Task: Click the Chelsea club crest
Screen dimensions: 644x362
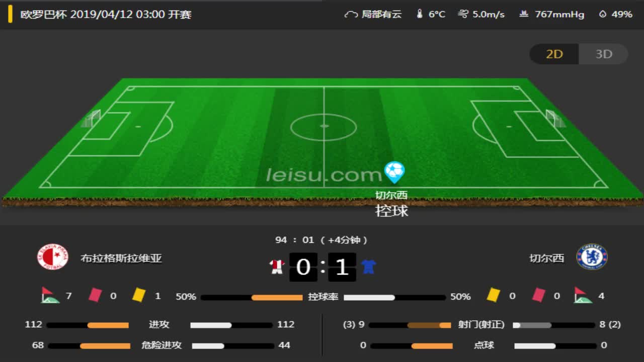Action: click(x=592, y=257)
